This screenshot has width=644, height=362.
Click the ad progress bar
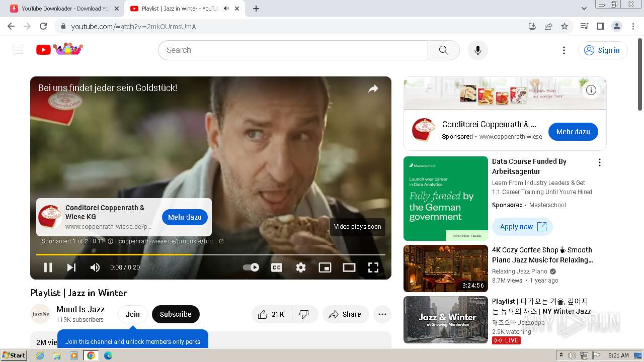[211, 254]
